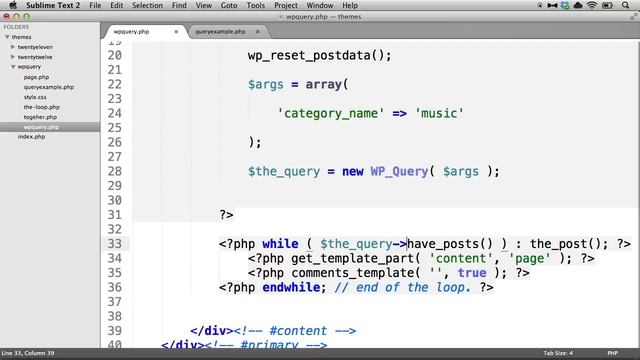
Task: Click 'music' string on line 24
Action: 439,113
